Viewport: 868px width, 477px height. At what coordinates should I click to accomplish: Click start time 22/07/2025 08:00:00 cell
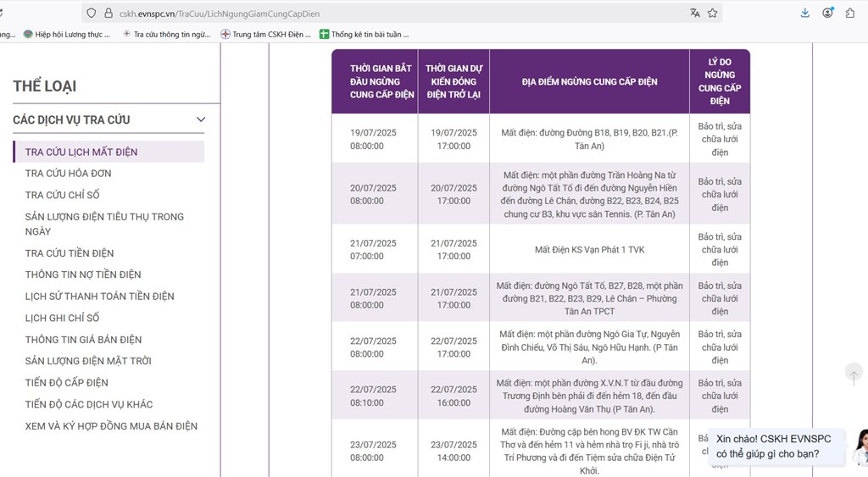[x=375, y=347]
